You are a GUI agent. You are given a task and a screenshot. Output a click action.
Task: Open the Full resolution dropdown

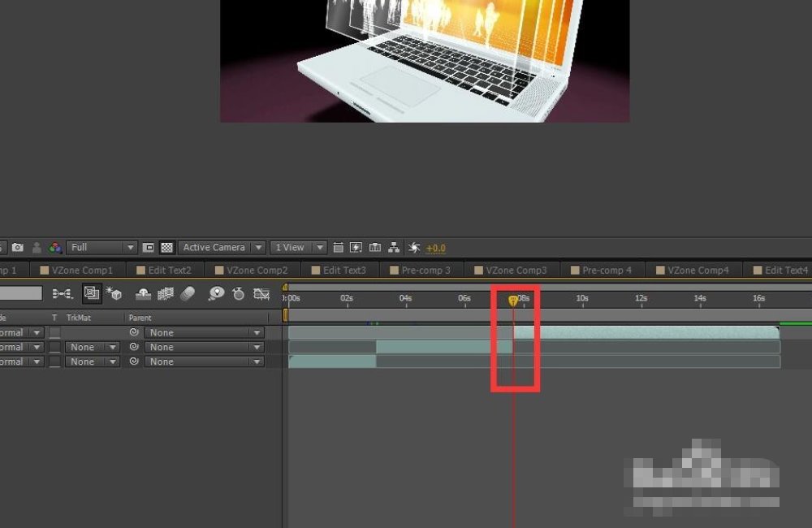tap(102, 248)
